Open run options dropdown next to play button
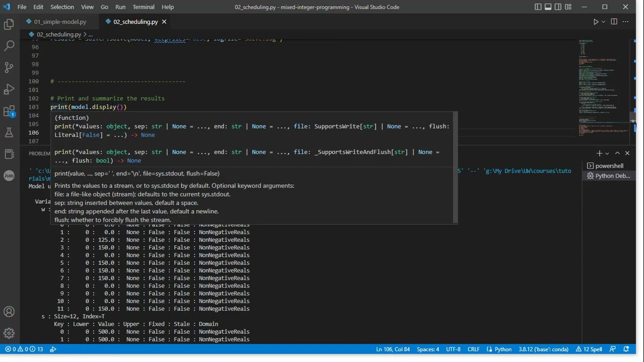Image resolution: width=644 pixels, height=362 pixels. pyautogui.click(x=603, y=22)
